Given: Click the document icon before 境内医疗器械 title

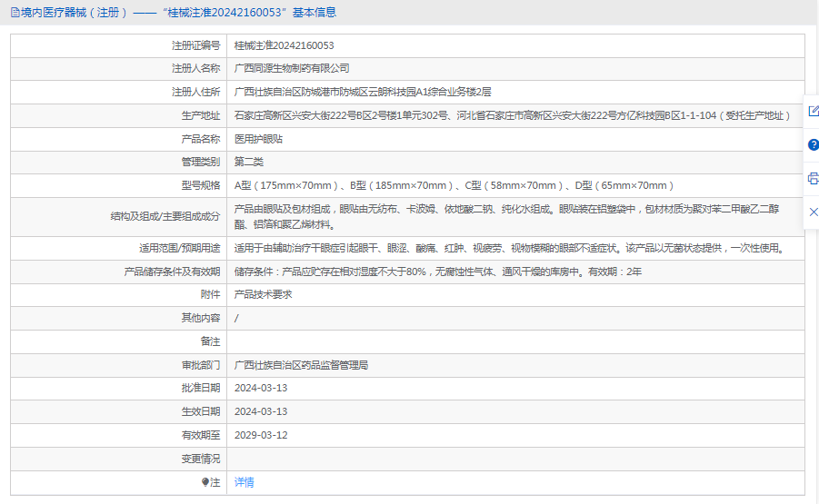Looking at the screenshot, I should point(14,12).
